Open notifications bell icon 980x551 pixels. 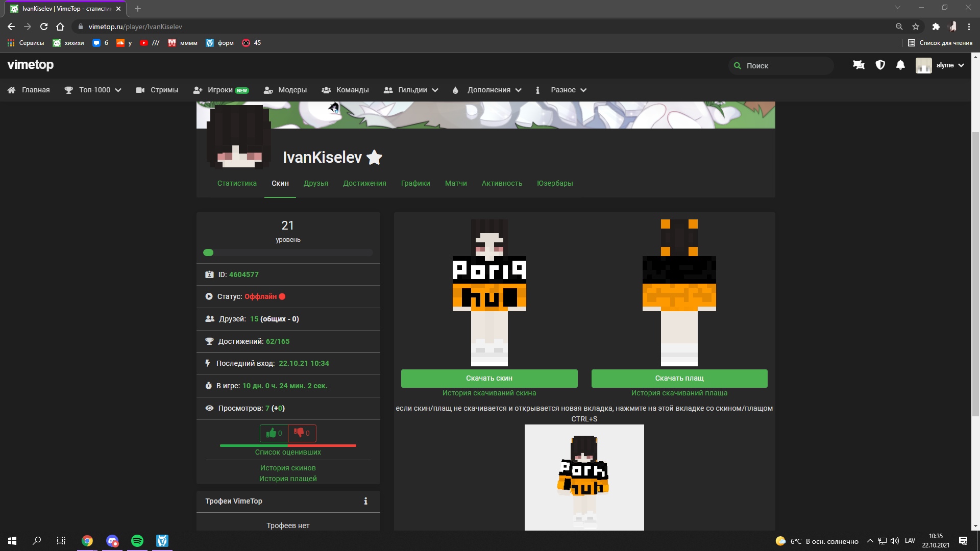(900, 65)
